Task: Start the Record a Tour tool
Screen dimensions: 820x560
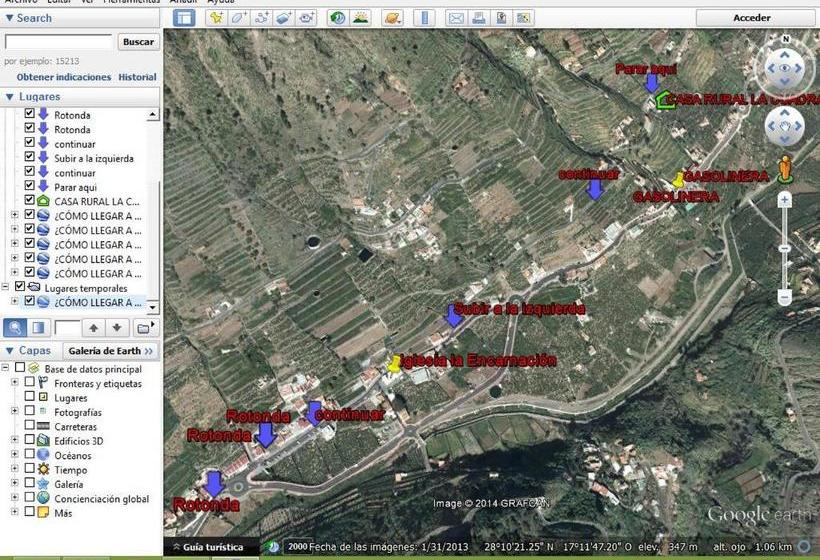Action: click(306, 18)
